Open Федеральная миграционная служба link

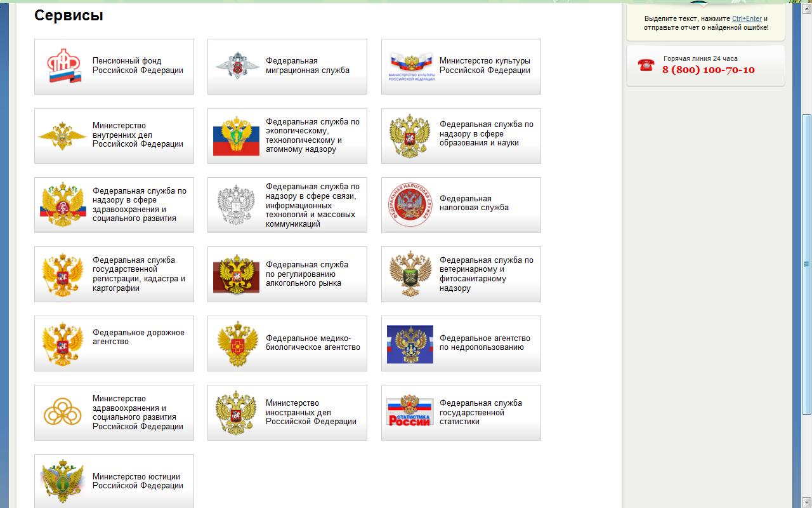(308, 66)
